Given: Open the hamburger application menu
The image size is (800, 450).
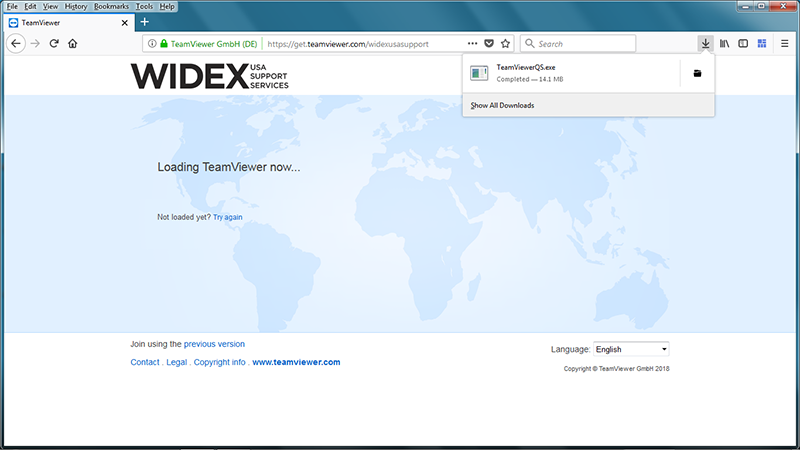Looking at the screenshot, I should (x=783, y=44).
